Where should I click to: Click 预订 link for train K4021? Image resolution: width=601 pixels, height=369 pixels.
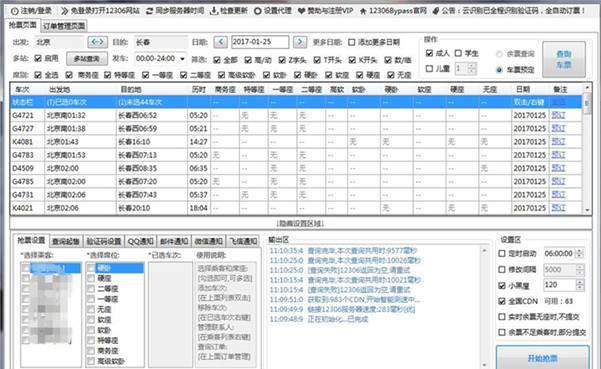point(558,208)
